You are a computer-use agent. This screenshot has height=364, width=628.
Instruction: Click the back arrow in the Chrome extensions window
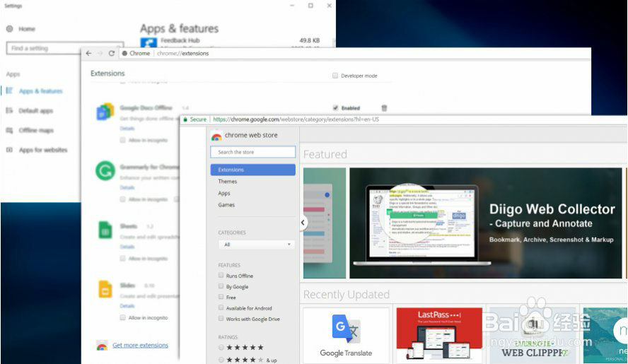pos(89,53)
